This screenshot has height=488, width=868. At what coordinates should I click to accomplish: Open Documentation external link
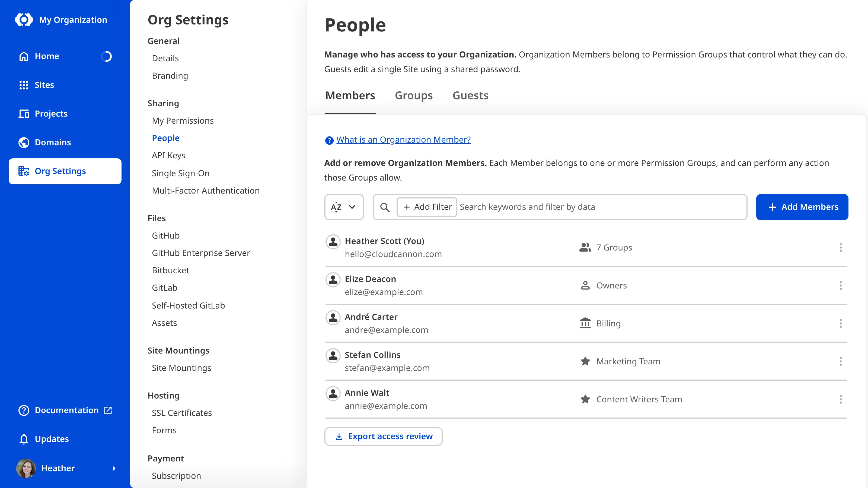pos(65,410)
